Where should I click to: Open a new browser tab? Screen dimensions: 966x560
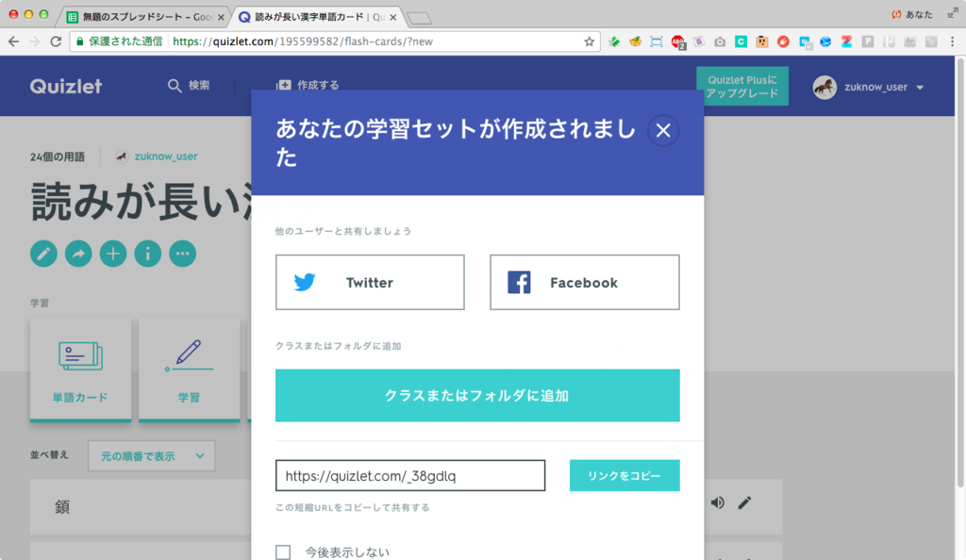click(x=419, y=19)
